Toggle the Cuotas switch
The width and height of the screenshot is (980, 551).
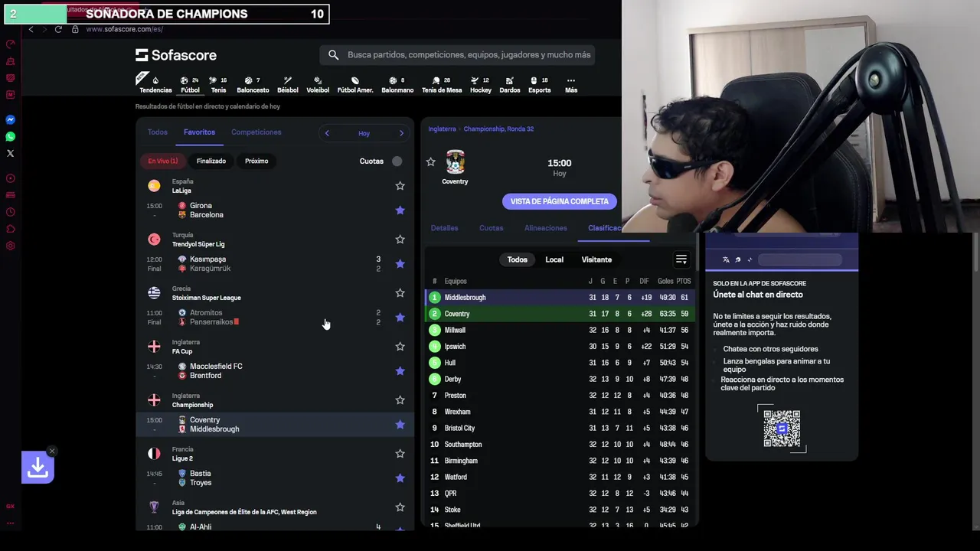point(397,161)
